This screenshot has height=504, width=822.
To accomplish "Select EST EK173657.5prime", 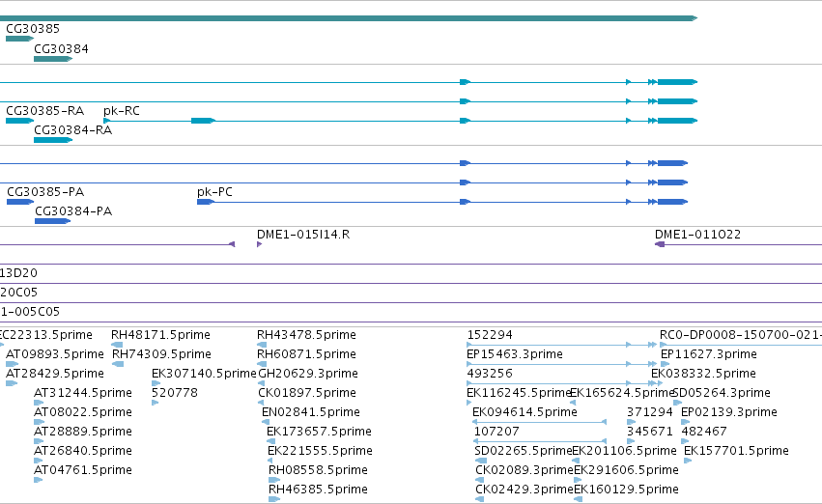I will 319,432.
